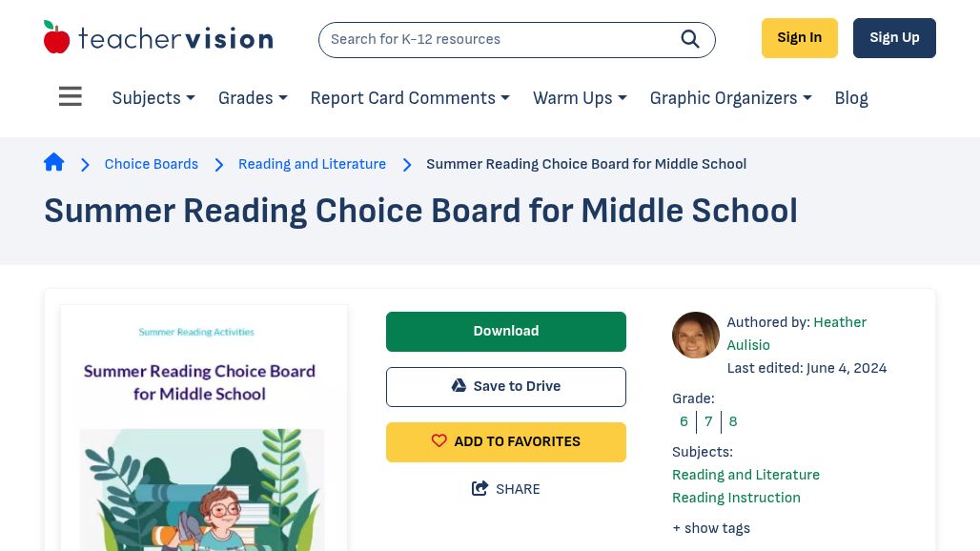980x551 pixels.
Task: Open the Summer Reading Choice Board preview thumbnail
Action: pyautogui.click(x=204, y=428)
